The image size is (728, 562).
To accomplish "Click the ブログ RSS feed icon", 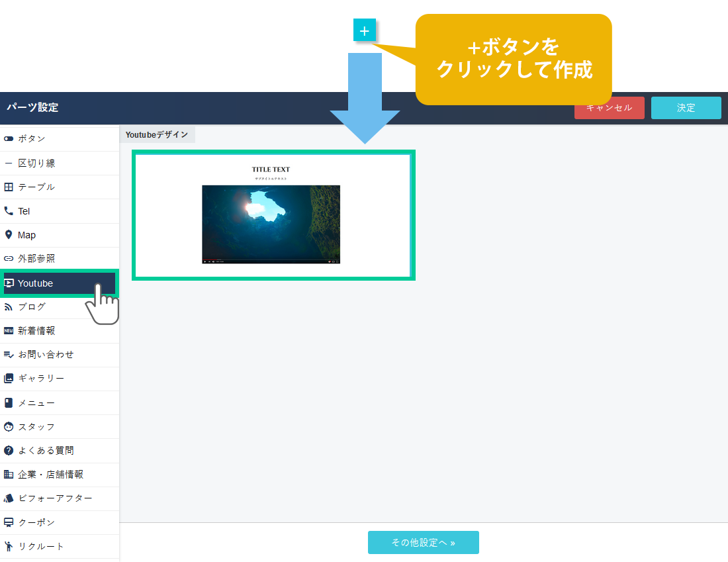I will tap(9, 306).
